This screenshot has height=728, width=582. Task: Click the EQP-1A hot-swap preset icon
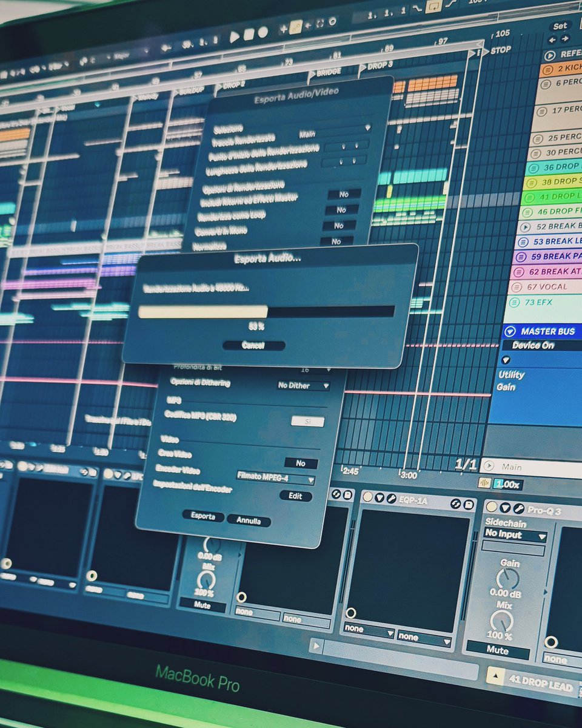[x=456, y=504]
